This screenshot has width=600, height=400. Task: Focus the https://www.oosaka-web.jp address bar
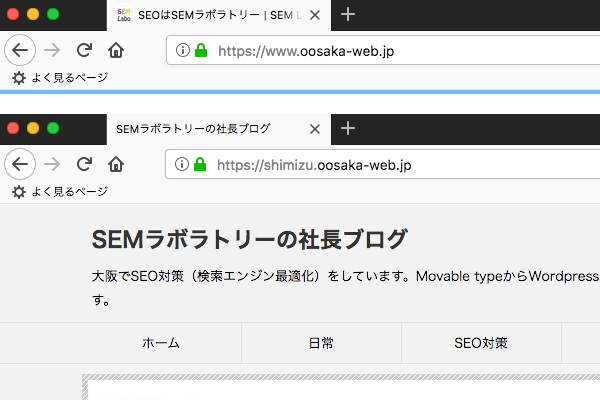[x=383, y=50]
